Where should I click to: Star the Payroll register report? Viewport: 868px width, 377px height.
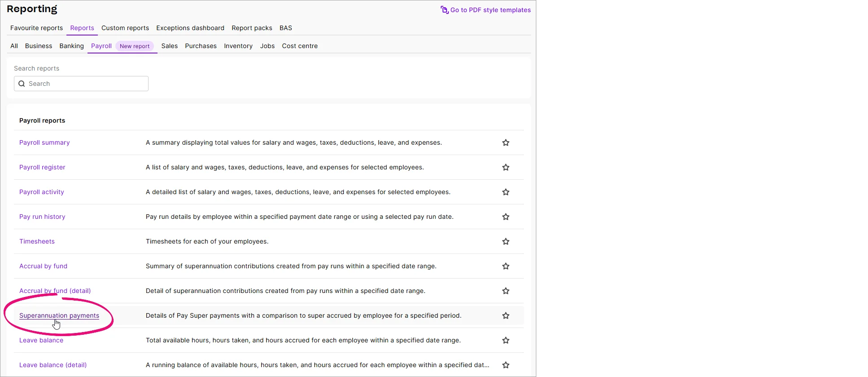point(506,167)
